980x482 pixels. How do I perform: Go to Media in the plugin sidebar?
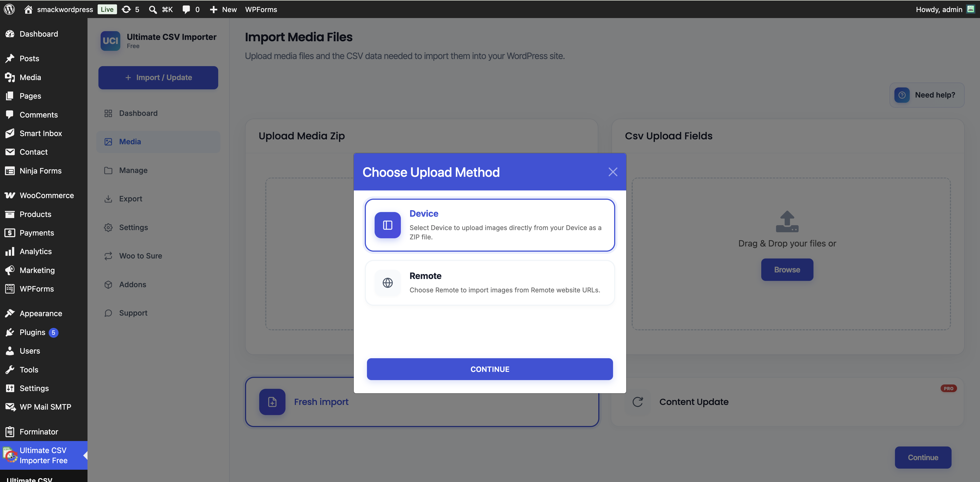tap(158, 142)
